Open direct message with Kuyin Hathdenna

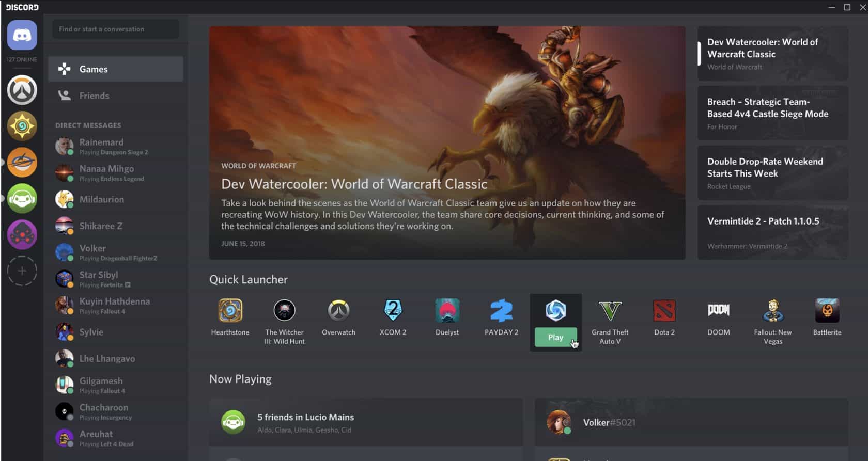coord(116,306)
